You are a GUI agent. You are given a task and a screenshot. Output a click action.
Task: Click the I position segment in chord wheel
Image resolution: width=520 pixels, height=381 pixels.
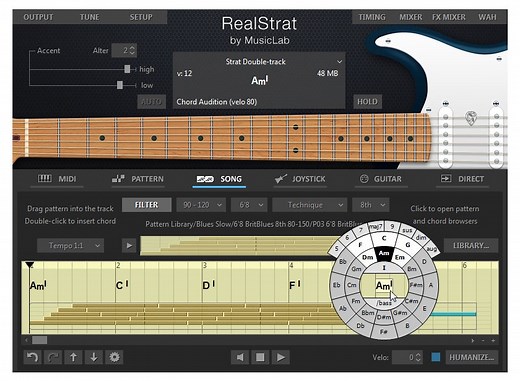(384, 267)
